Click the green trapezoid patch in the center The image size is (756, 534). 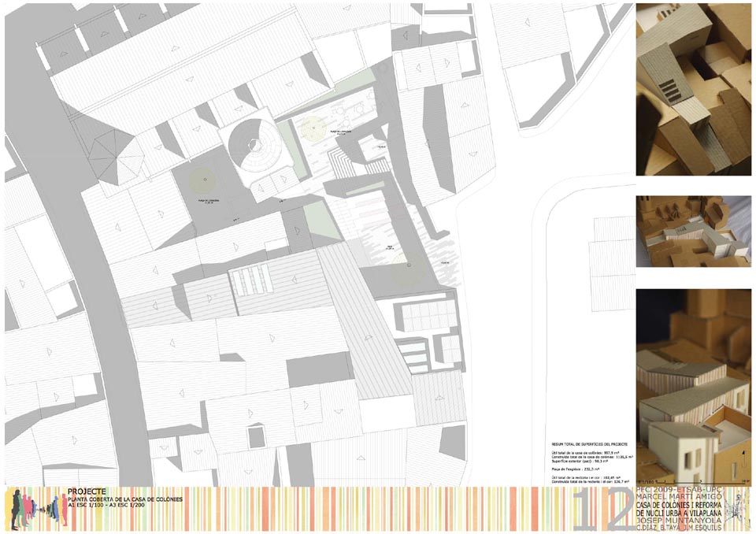[x=321, y=220]
